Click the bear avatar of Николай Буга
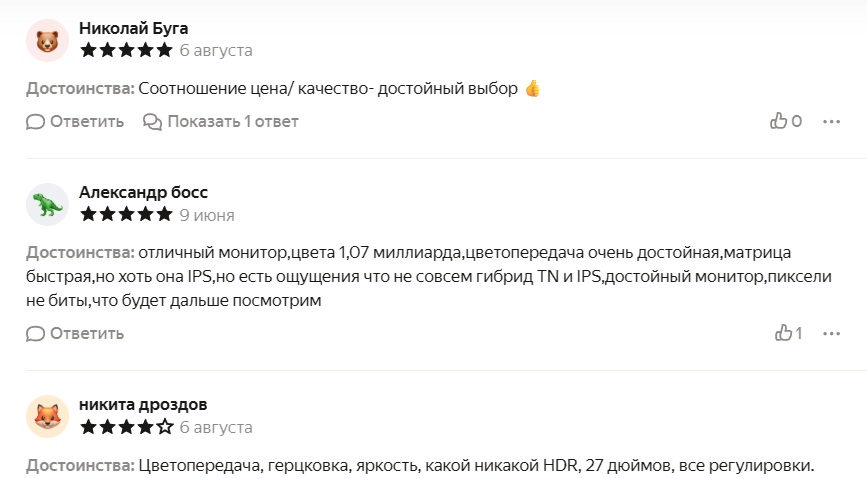This screenshot has width=867, height=479. [48, 40]
